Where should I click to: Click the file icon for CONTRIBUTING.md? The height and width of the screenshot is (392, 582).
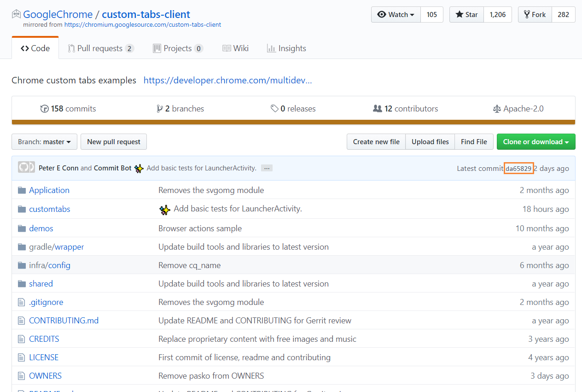pos(21,321)
